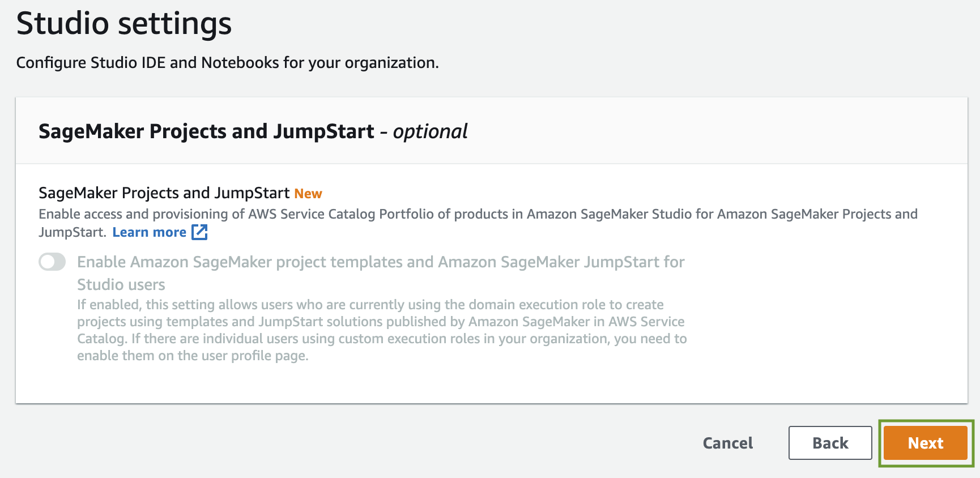Image resolution: width=980 pixels, height=478 pixels.
Task: Click the orange New badge
Action: [308, 194]
